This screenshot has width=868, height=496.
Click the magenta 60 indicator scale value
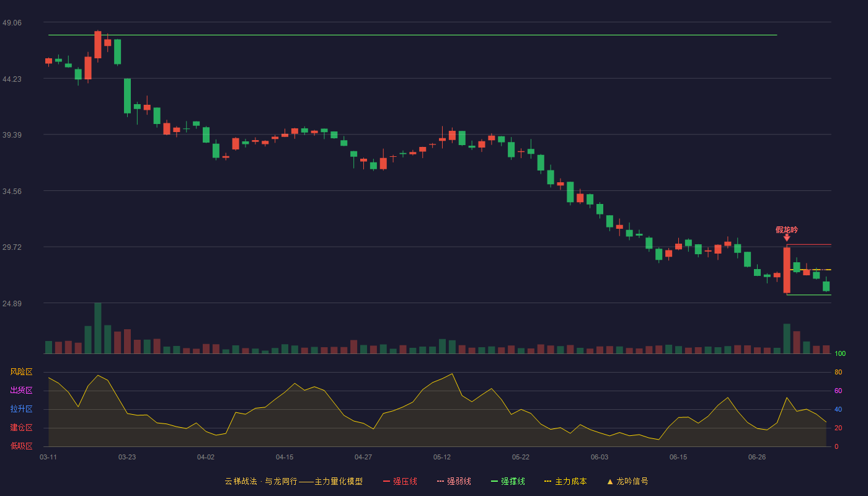pos(838,391)
